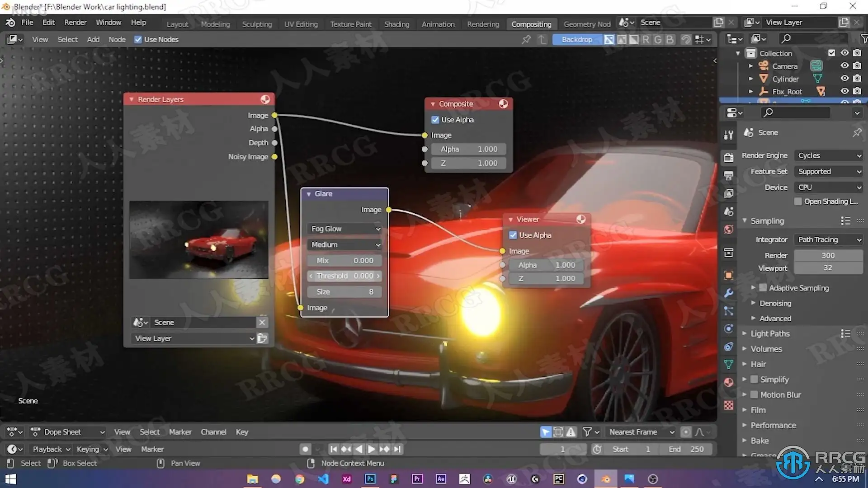Open the Render Engine Cycles dropdown
Viewport: 868px width, 488px height.
pyautogui.click(x=829, y=155)
